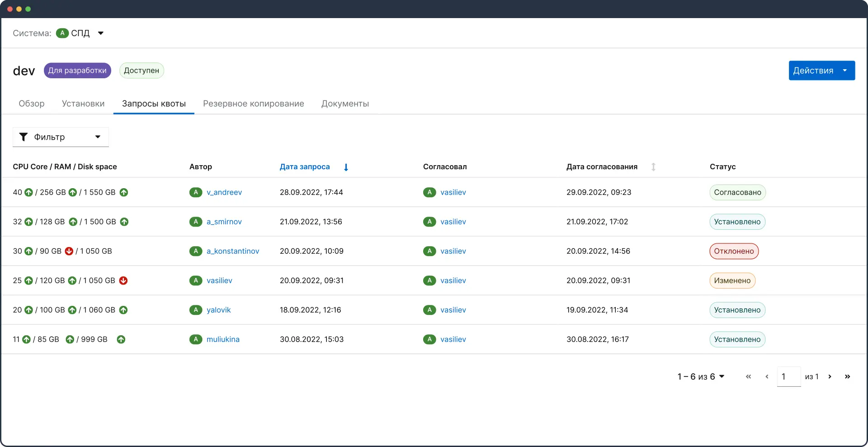Go to last page with double right arrow
The width and height of the screenshot is (868, 447).
(847, 376)
